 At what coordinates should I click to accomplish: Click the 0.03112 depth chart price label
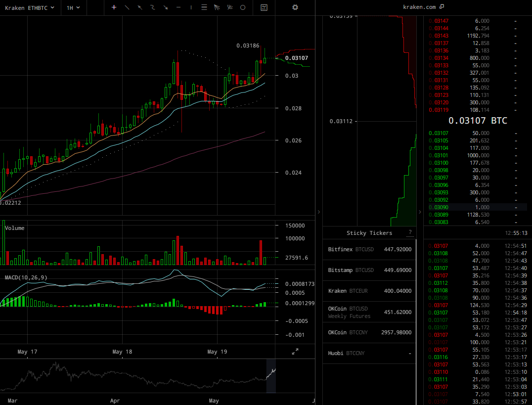pos(341,121)
